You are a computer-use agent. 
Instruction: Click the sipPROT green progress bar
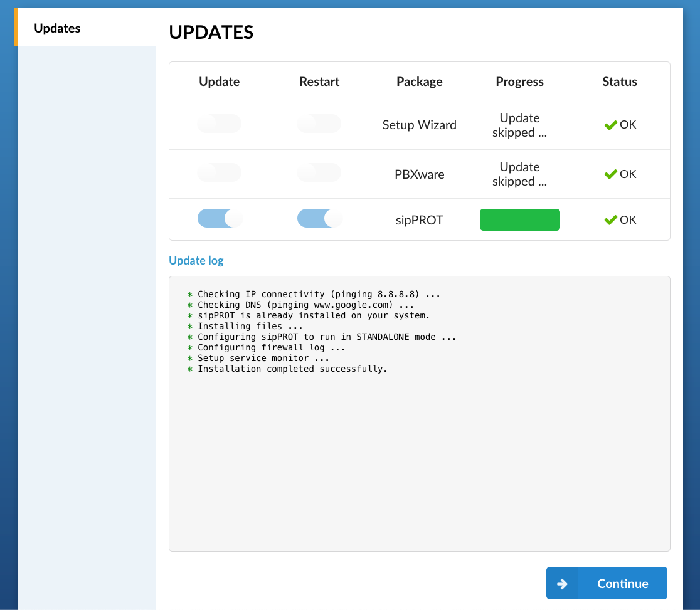click(519, 220)
